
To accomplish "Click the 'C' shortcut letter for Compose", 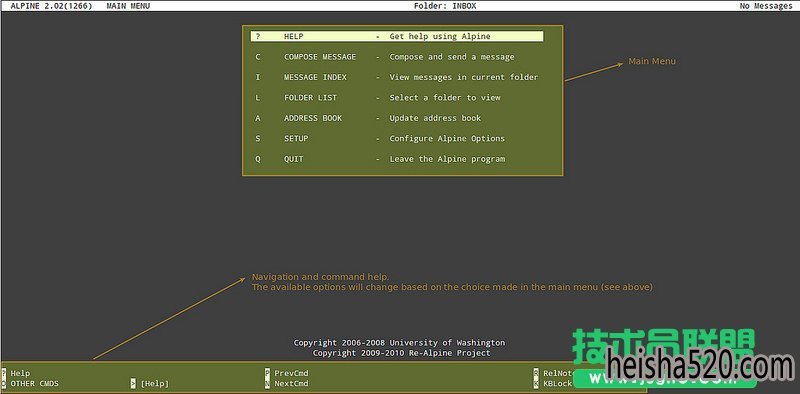I will point(258,57).
